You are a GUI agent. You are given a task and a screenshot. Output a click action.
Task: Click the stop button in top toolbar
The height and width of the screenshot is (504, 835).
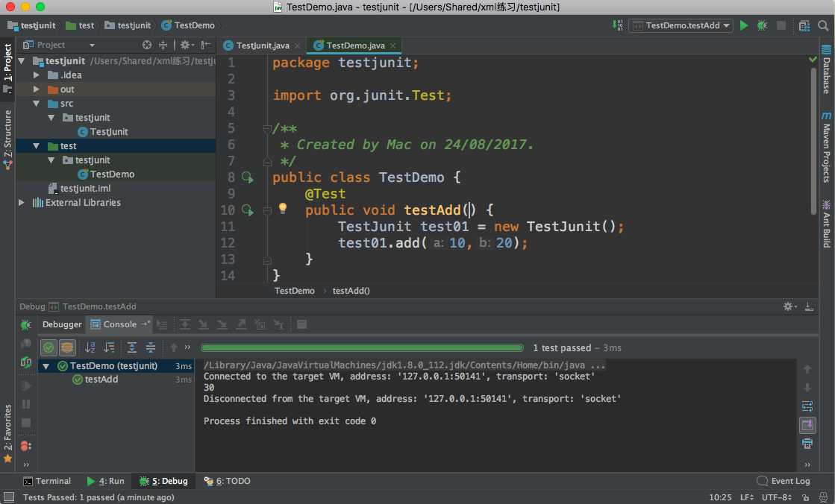pyautogui.click(x=781, y=25)
